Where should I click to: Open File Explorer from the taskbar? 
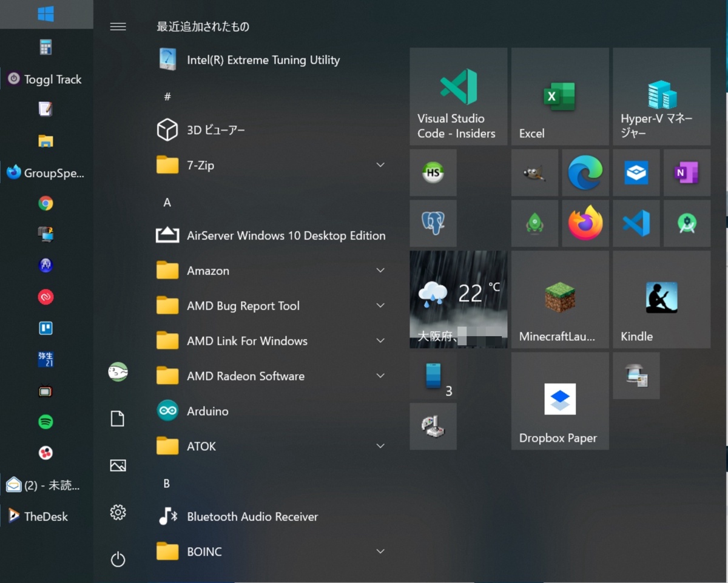pos(45,141)
